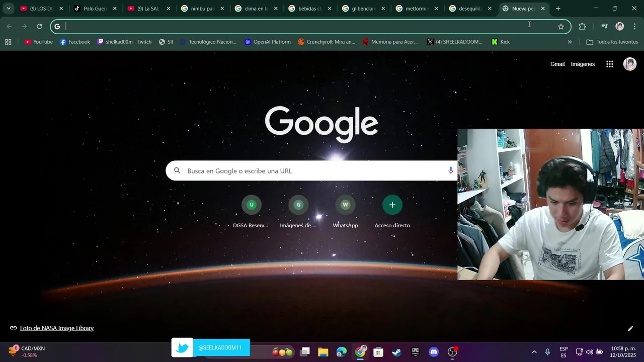
Task: Focus the Busca en Google search box
Action: point(312,171)
